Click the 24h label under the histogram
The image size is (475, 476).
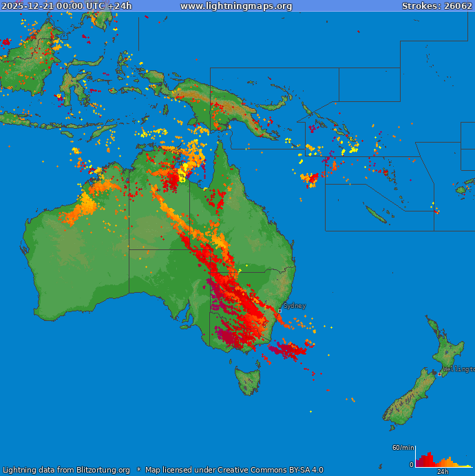point(443,472)
